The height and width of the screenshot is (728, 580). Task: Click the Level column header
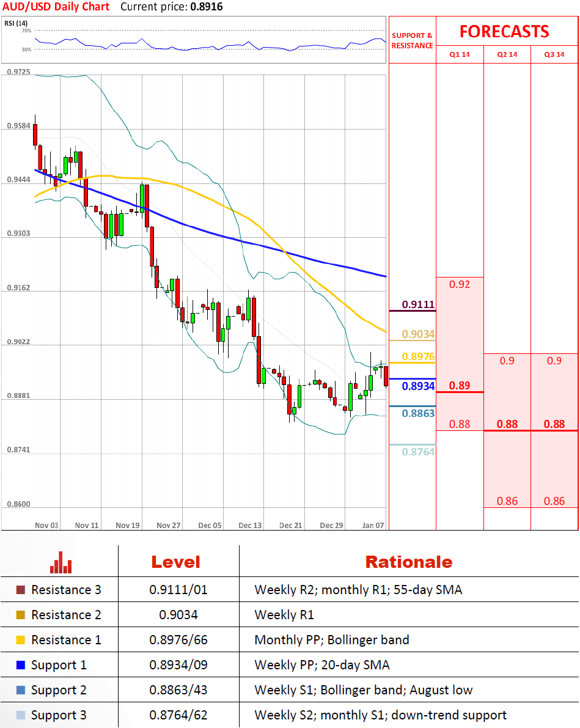pos(175,562)
